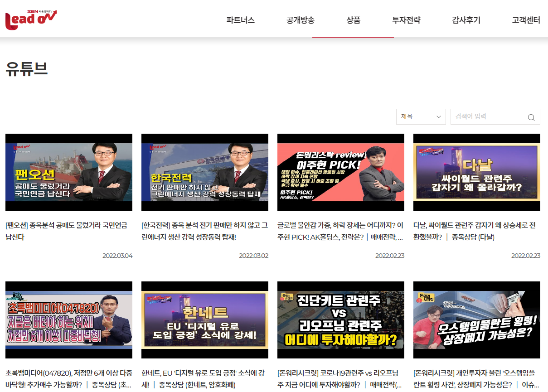The height and width of the screenshot is (392, 548).
Task: Open the 팬오션 video thumbnail
Action: pos(69,172)
